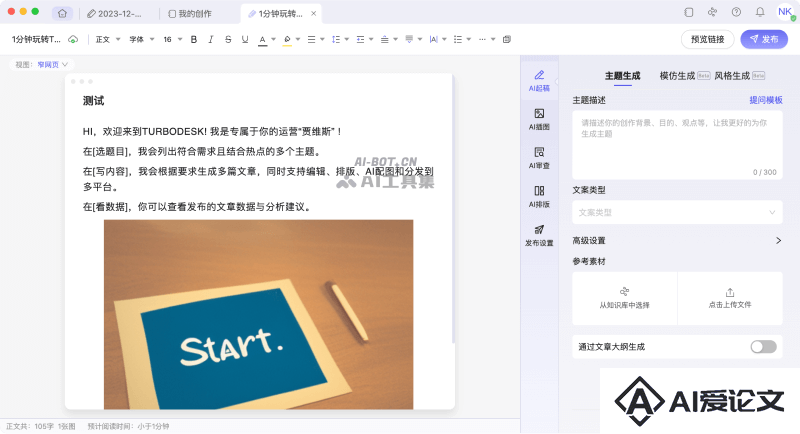The height and width of the screenshot is (434, 800).
Task: Click the home icon tab
Action: [x=62, y=14]
